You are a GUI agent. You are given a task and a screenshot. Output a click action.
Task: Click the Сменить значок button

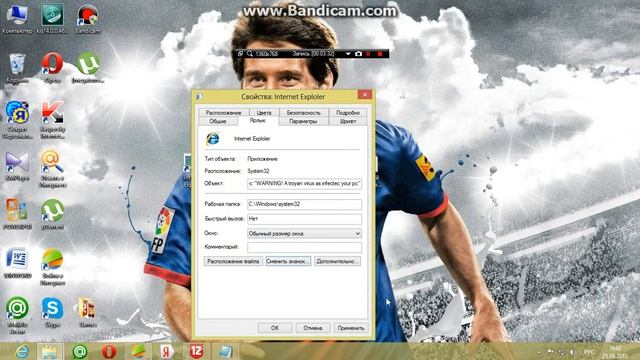288,261
